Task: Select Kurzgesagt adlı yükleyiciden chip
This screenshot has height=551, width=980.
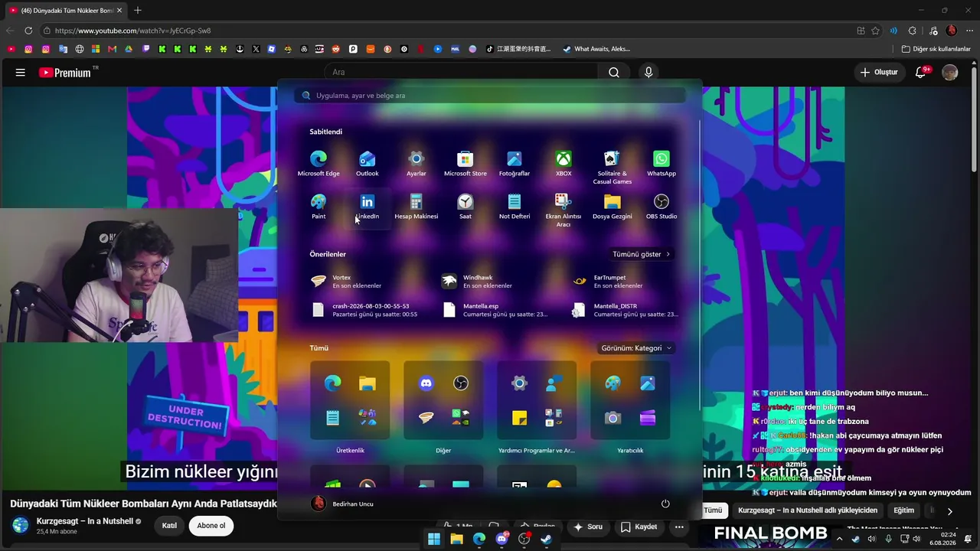Action: [x=808, y=510]
